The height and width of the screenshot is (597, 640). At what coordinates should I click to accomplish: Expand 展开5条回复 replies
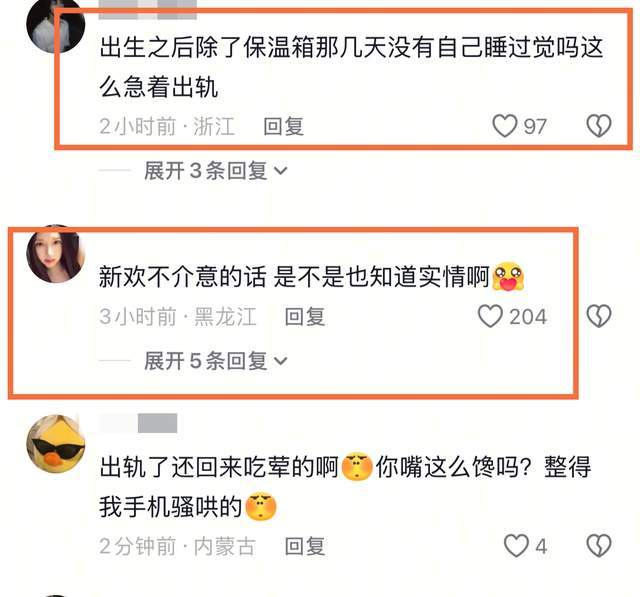(x=206, y=361)
